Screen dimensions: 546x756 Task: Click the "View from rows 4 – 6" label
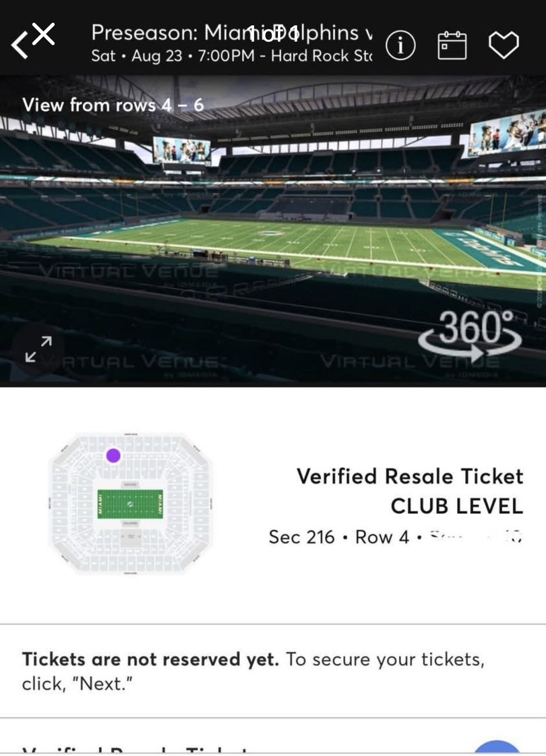113,105
